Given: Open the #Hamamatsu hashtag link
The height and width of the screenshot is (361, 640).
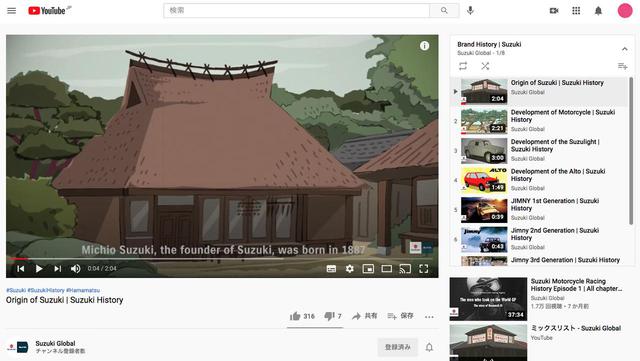Looking at the screenshot, I should (83, 290).
